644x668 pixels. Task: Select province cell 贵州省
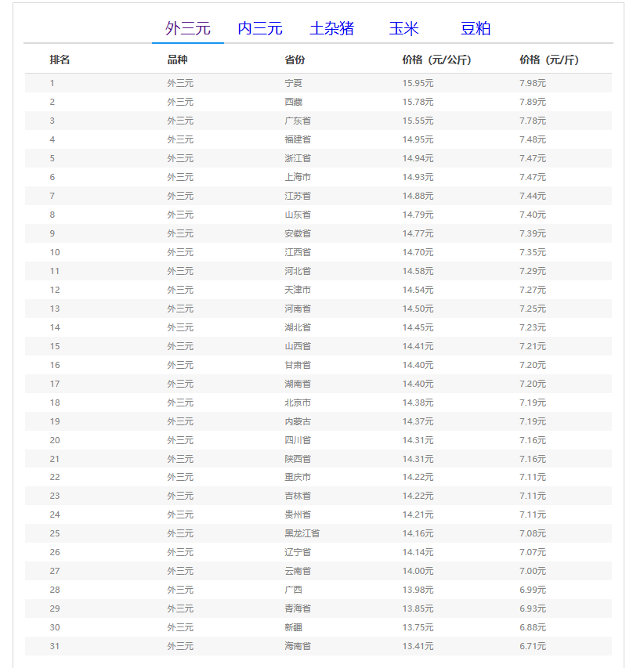[x=298, y=515]
